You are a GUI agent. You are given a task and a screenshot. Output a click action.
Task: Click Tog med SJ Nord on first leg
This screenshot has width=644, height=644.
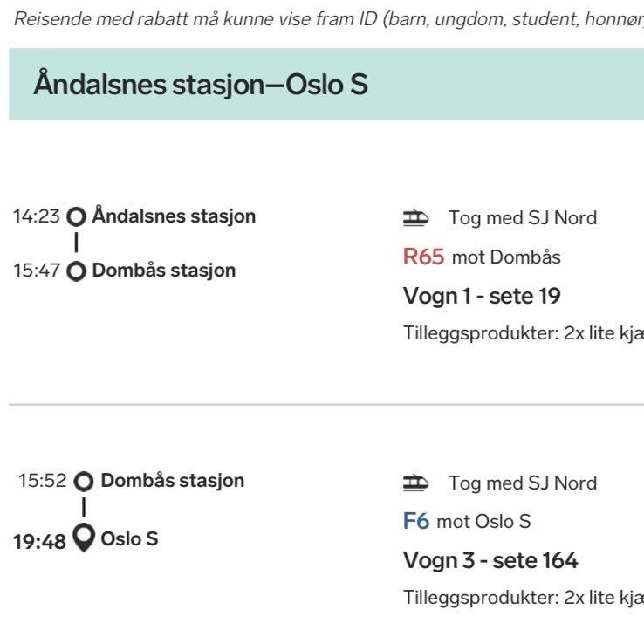[523, 218]
